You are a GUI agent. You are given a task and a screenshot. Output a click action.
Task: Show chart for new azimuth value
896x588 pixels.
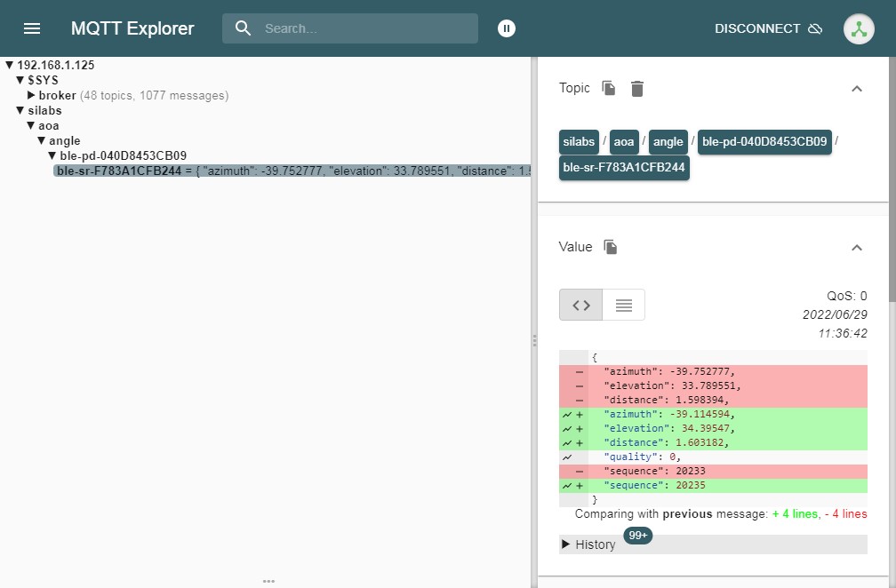(567, 415)
